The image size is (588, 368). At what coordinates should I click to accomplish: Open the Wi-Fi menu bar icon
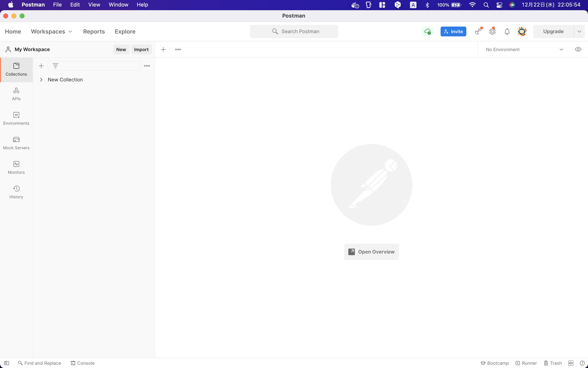point(472,5)
